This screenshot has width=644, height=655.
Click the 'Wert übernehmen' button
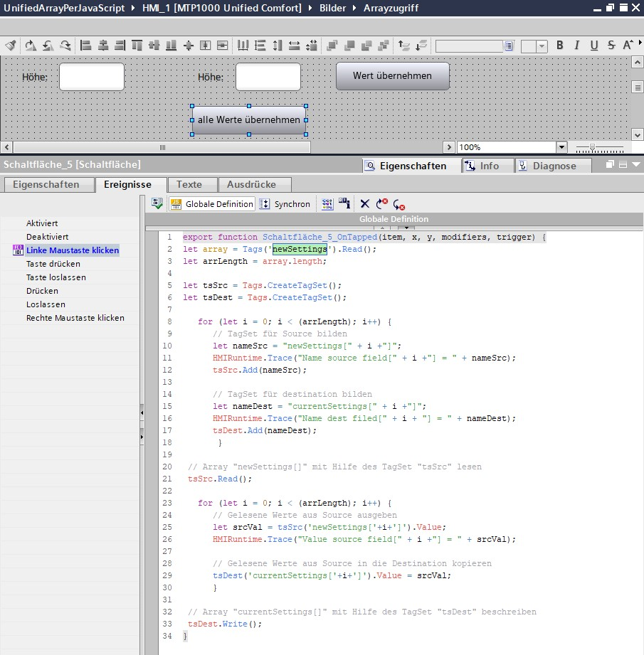tap(392, 76)
